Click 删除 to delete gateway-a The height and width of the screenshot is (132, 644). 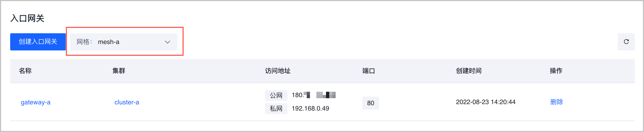coord(556,102)
